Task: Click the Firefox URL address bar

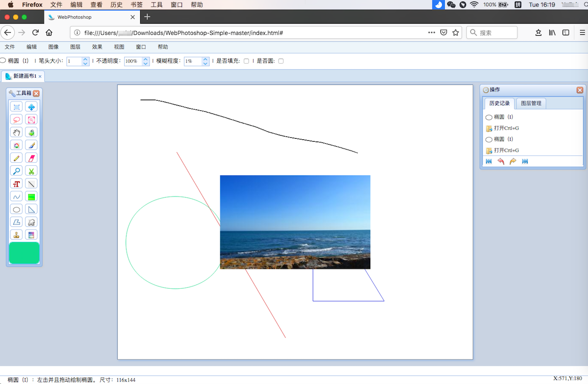Action: 248,33
